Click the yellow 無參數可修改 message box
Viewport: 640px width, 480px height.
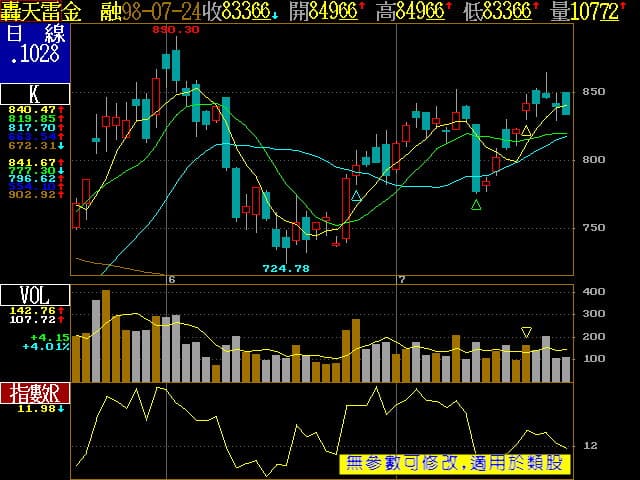pos(457,464)
